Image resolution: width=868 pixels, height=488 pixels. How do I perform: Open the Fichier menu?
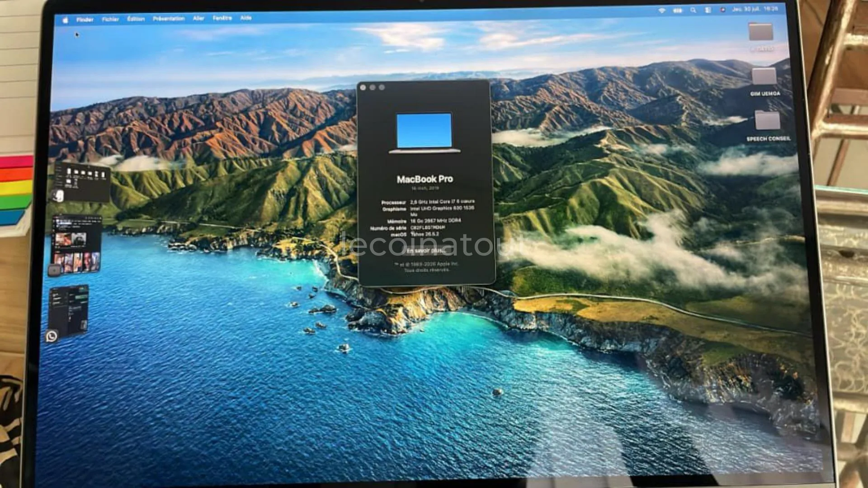[110, 19]
